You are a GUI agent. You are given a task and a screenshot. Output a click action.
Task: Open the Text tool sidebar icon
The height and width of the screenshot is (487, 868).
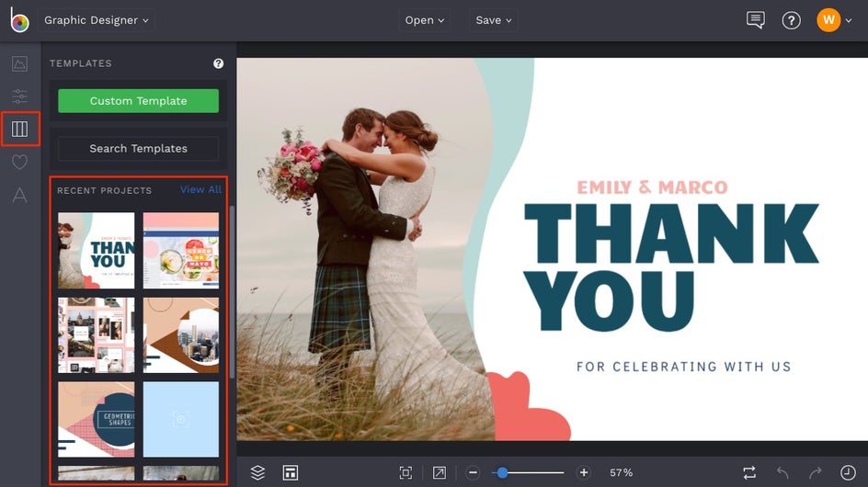(19, 195)
